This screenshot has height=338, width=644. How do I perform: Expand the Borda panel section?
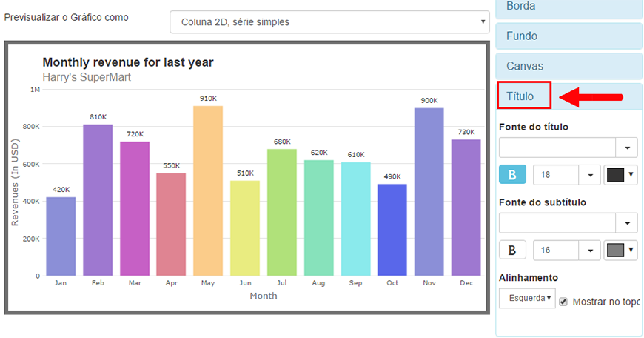coord(568,8)
